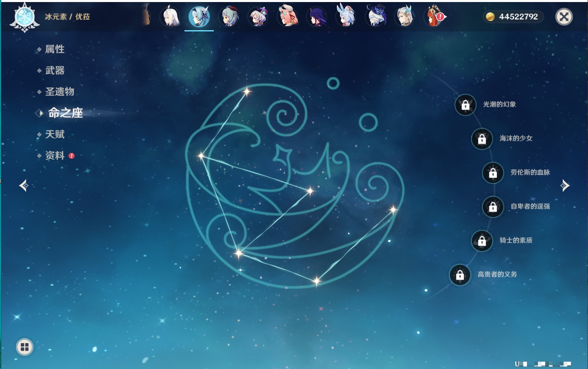Click the lock icon for 海沫的少女
The width and height of the screenshot is (588, 369).
tap(482, 139)
